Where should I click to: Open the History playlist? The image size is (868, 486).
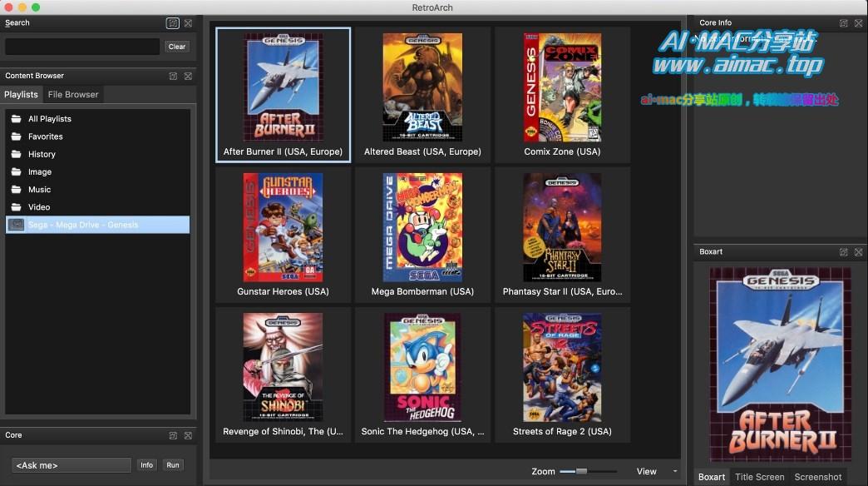coord(97,154)
